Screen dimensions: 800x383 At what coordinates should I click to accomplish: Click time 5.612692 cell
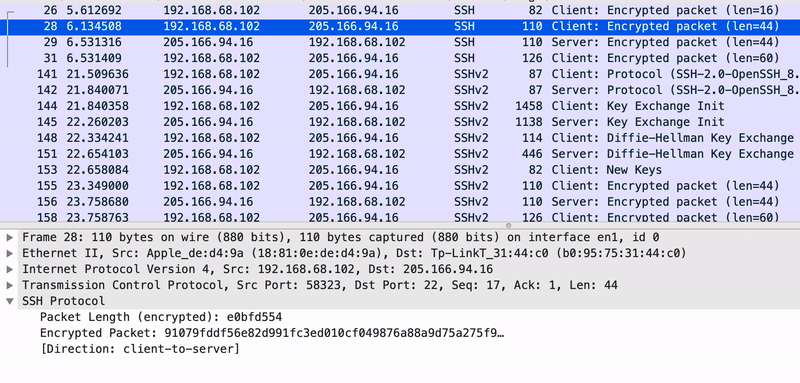click(94, 10)
